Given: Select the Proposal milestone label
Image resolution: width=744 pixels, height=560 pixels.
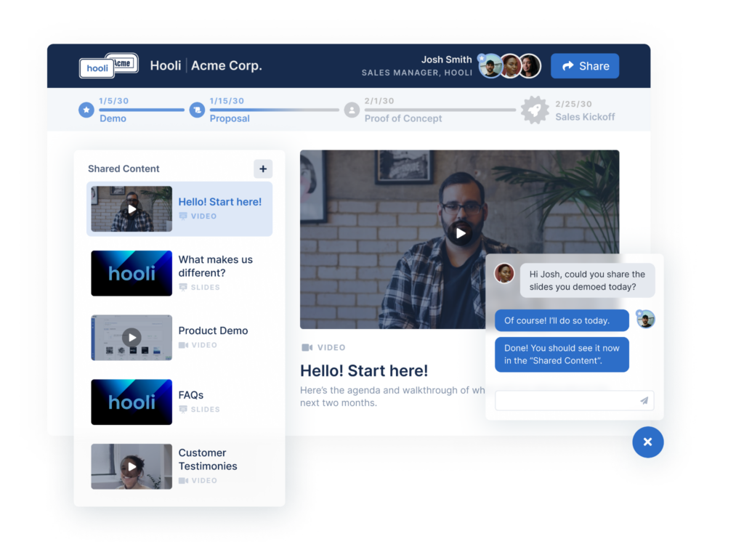Looking at the screenshot, I should tap(230, 118).
